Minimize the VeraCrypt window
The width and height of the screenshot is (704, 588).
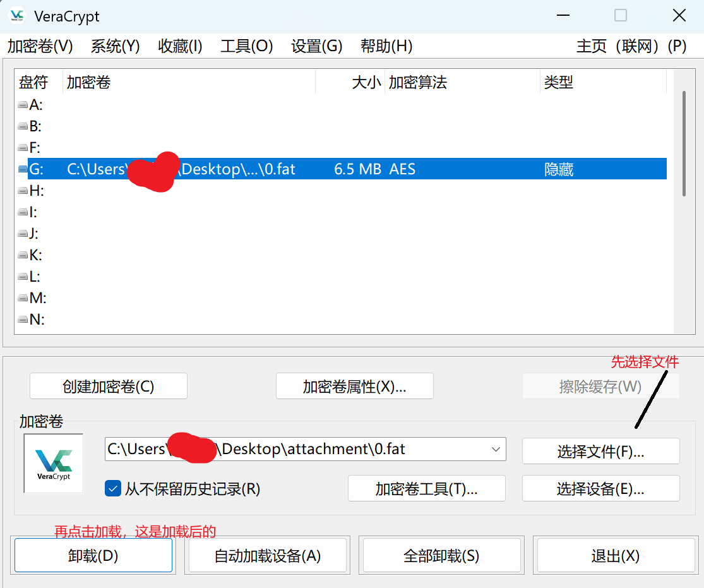(563, 16)
